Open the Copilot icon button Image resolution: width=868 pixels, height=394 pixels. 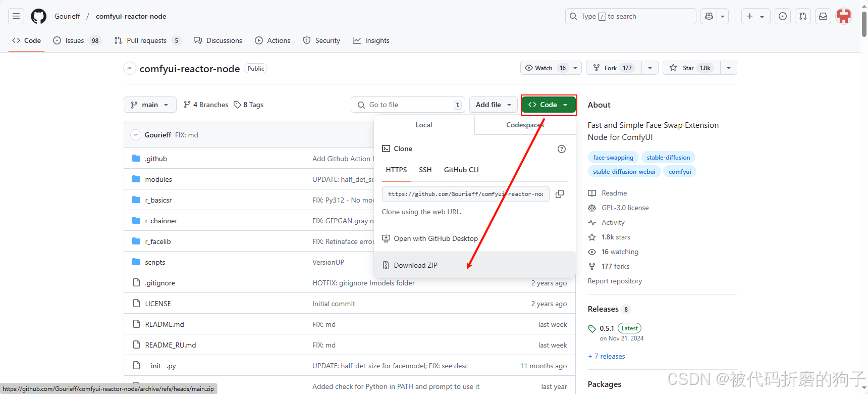709,16
